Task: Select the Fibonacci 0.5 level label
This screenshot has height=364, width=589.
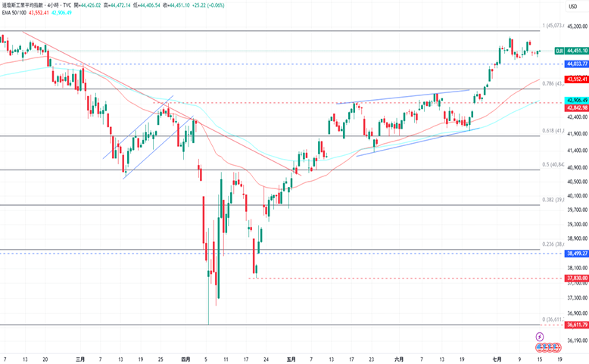Action: (x=553, y=164)
